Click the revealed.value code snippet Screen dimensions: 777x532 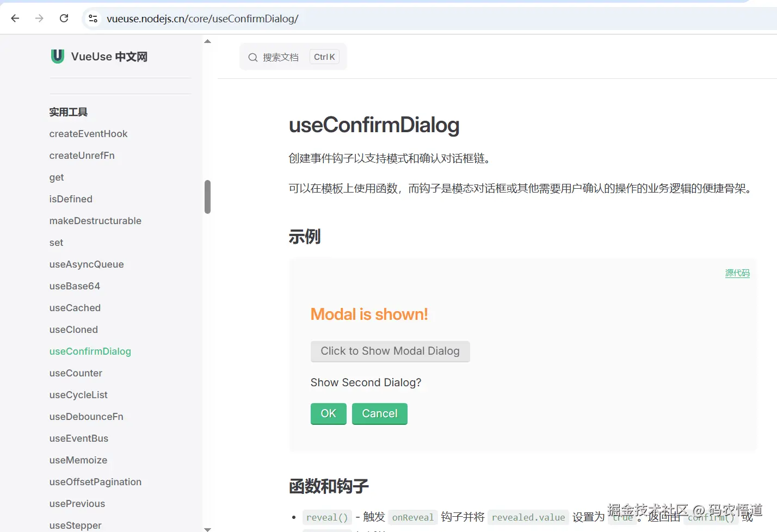(x=528, y=517)
